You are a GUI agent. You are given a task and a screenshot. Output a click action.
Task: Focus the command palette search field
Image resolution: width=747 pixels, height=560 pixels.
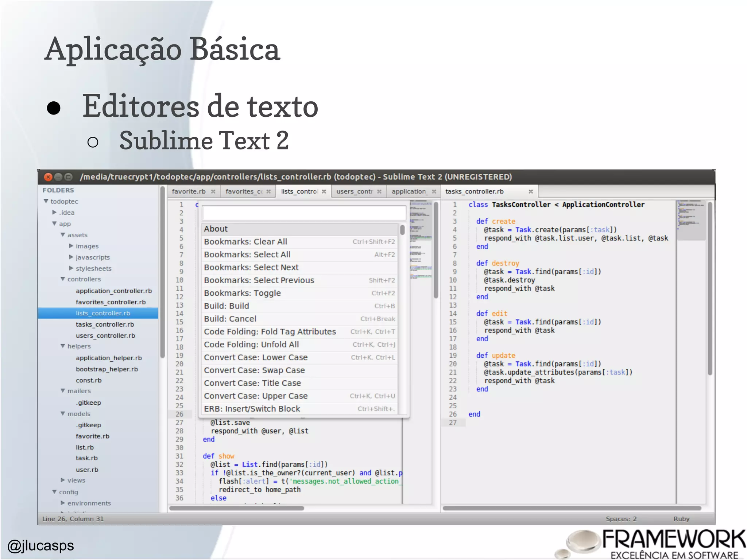[x=304, y=213]
